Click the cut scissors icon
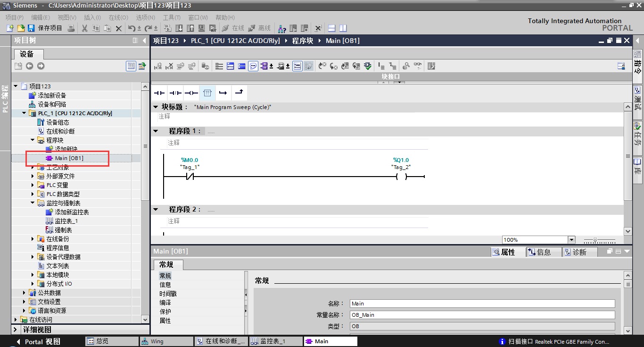 point(84,28)
